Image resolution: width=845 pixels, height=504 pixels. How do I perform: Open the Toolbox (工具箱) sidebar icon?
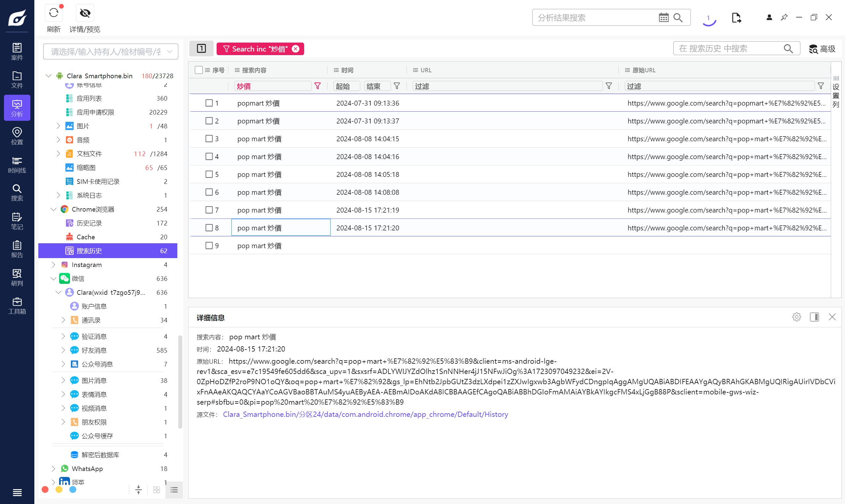pyautogui.click(x=17, y=305)
